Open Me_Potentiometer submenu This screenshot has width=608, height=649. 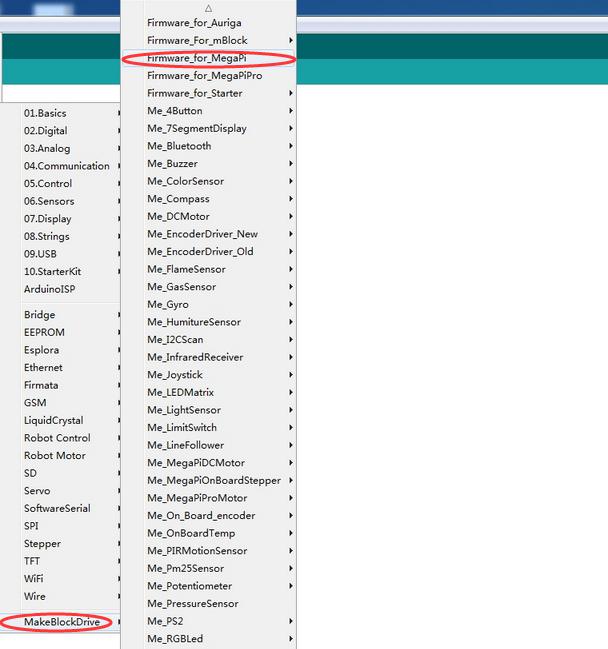pos(209,586)
